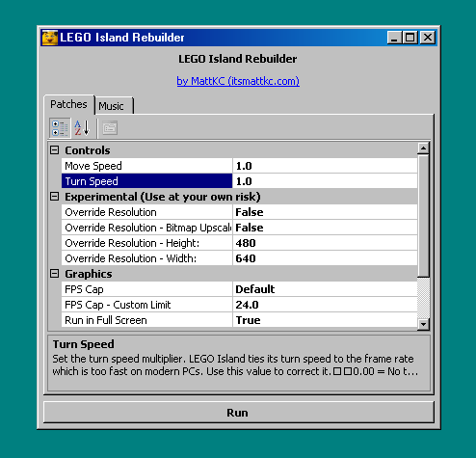
Task: Edit the Turn Speed value 1.0
Action: tap(325, 181)
